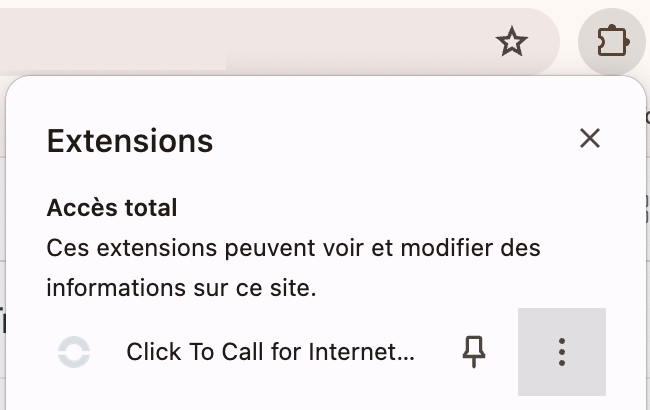650x410 pixels.
Task: Activate the grey circular extension icon
Action: (74, 352)
